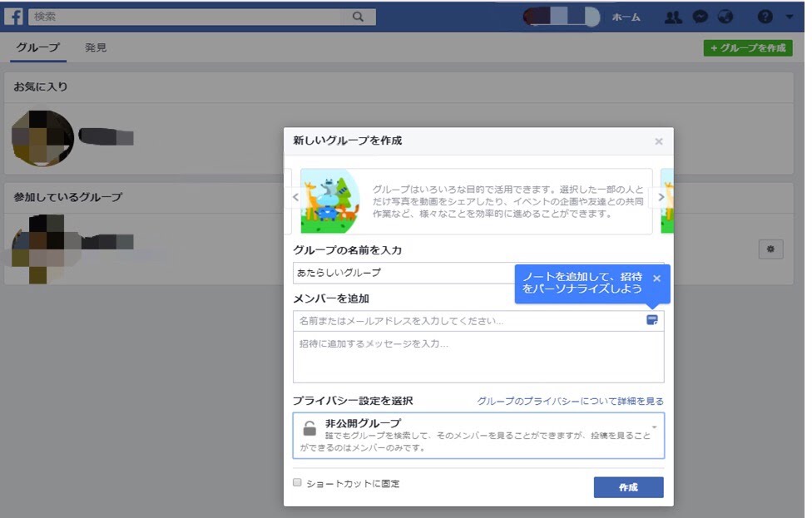Image resolution: width=812 pixels, height=518 pixels.
Task: Open the notifications globe icon
Action: (725, 17)
